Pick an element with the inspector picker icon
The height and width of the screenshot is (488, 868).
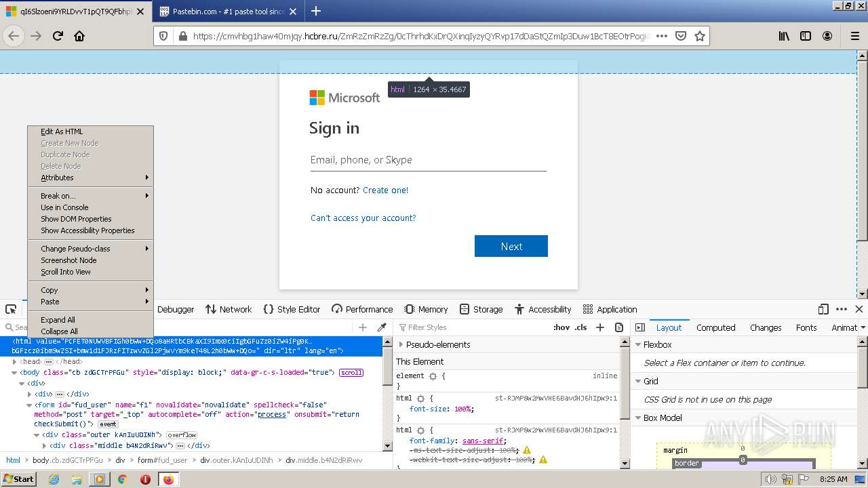coord(11,309)
